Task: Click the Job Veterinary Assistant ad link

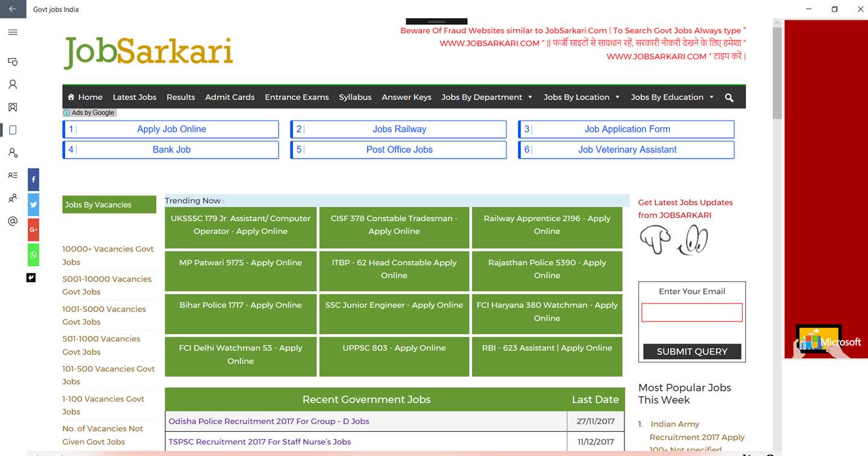Action: [x=627, y=150]
